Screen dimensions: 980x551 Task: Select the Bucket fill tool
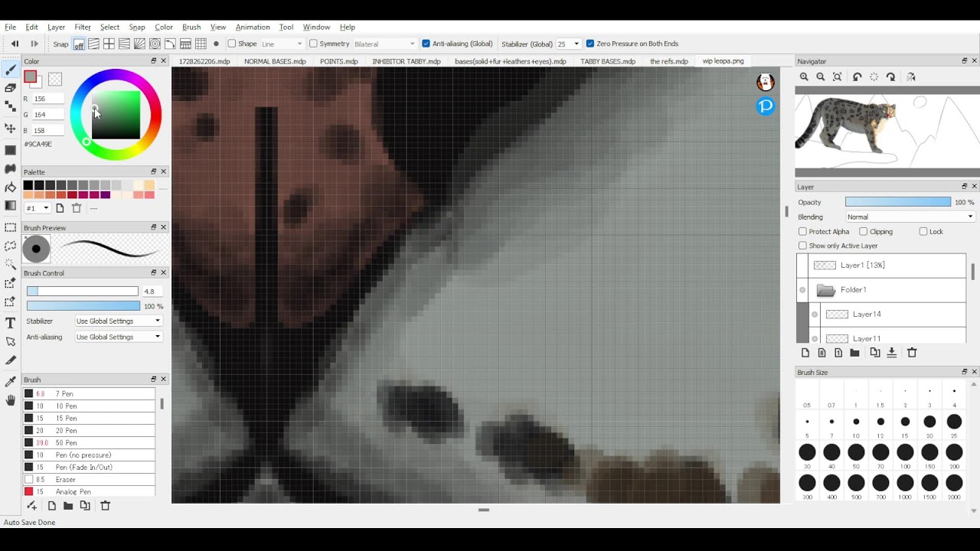click(x=10, y=187)
